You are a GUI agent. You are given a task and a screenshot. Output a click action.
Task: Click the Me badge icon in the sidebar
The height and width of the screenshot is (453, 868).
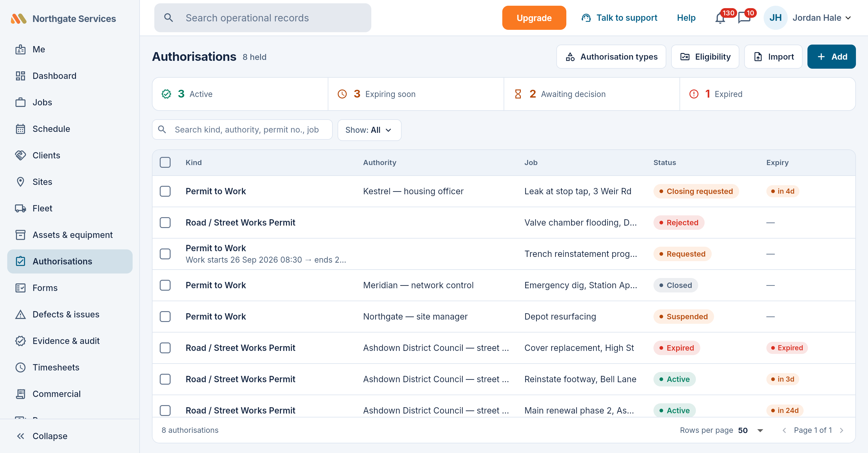(x=20, y=49)
